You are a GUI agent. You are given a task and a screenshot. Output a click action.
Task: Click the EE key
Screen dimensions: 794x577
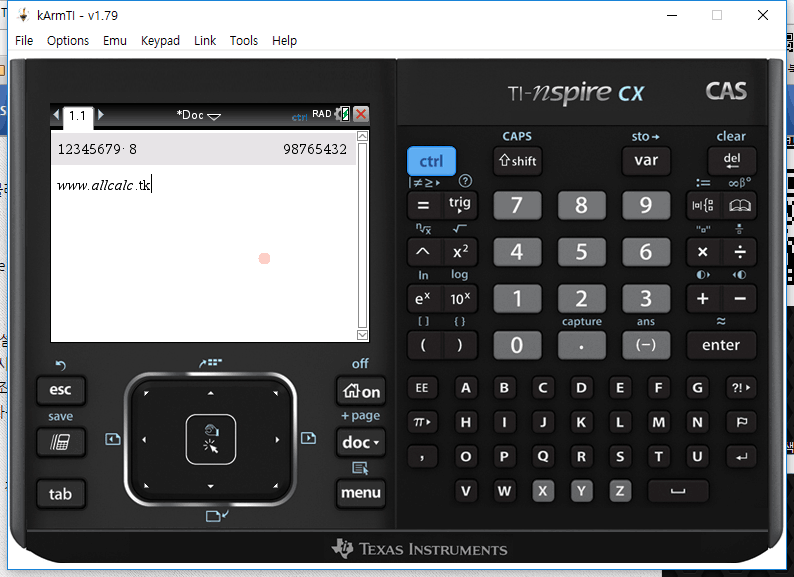422,388
